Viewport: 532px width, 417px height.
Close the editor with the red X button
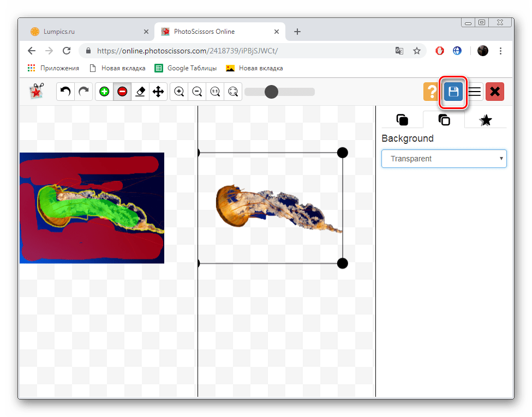click(x=495, y=92)
